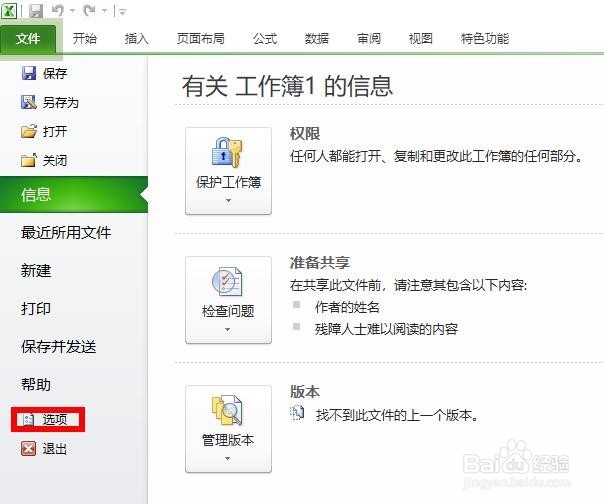Choose 另存为 in the backstage menu

point(61,102)
